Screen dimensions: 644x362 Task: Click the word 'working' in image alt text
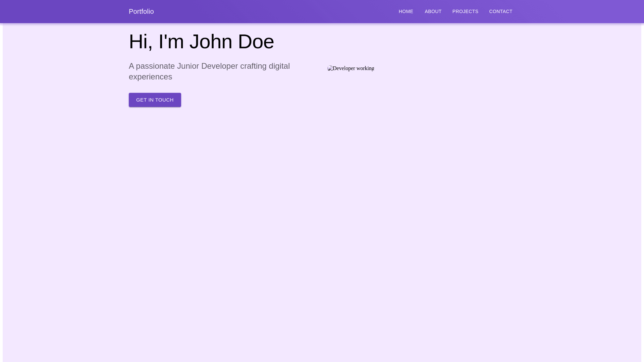click(365, 68)
